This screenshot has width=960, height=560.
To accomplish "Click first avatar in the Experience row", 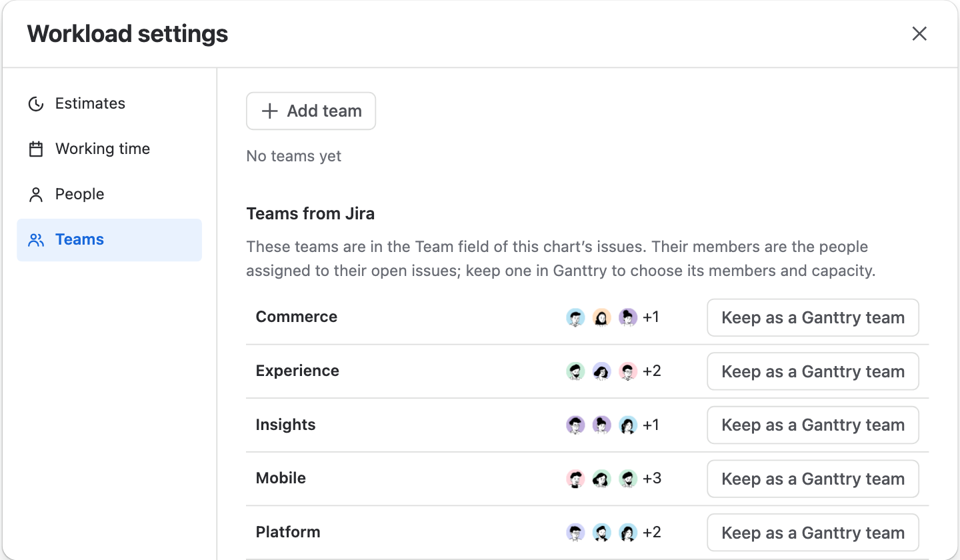I will click(575, 371).
